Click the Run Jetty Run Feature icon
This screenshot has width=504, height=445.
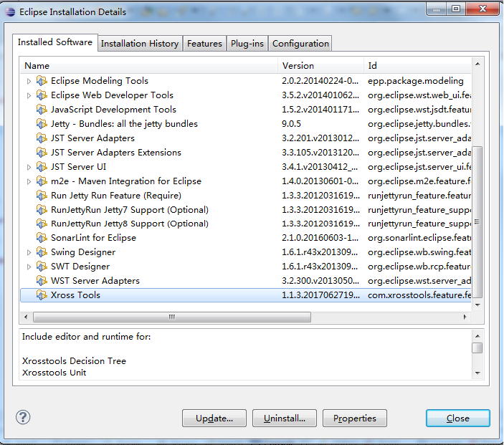point(42,196)
